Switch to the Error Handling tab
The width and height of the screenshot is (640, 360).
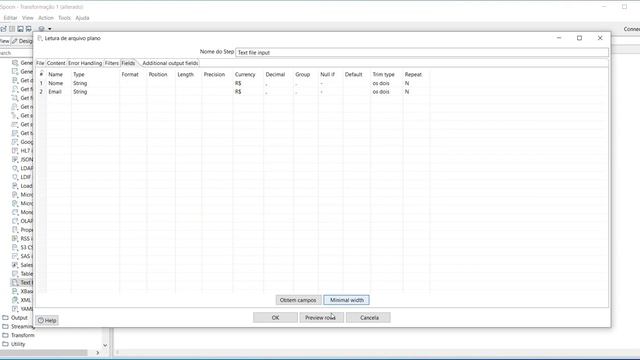[x=85, y=63]
